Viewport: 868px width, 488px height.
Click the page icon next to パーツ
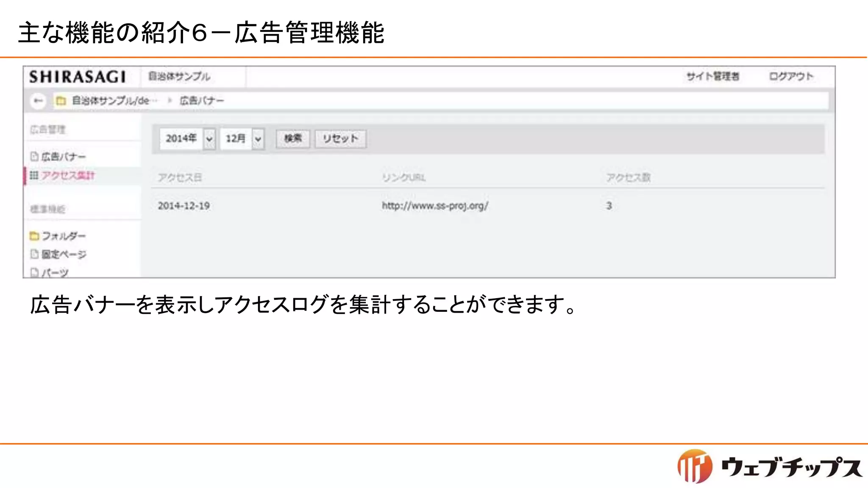pos(34,272)
